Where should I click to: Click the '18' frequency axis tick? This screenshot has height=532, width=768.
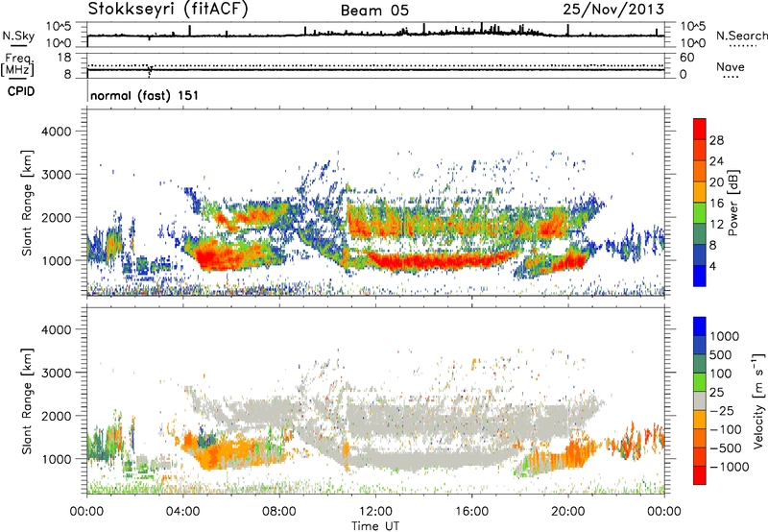tap(64, 58)
